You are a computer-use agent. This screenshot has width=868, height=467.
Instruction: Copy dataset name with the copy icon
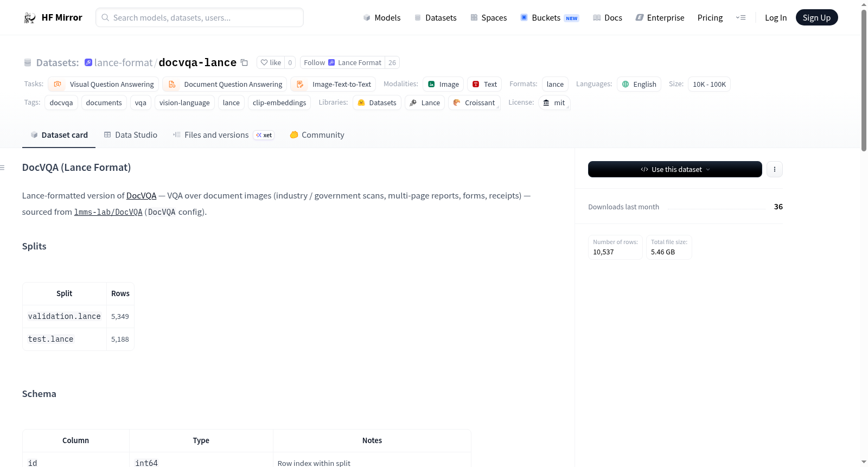(244, 62)
